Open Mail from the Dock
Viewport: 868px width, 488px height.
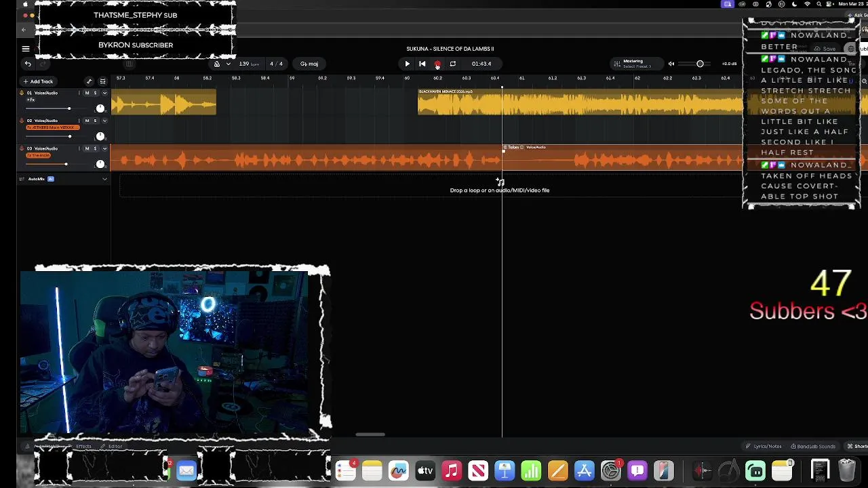(x=186, y=470)
